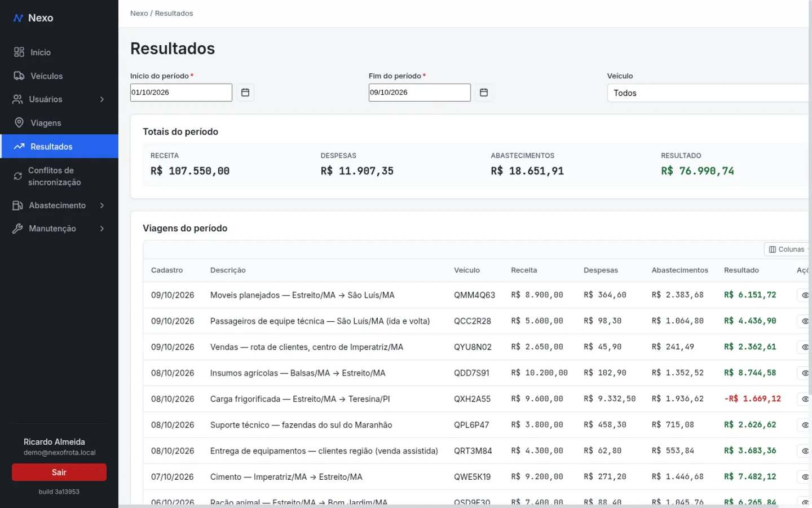The image size is (812, 508).
Task: Click the red Sair button
Action: point(59,472)
